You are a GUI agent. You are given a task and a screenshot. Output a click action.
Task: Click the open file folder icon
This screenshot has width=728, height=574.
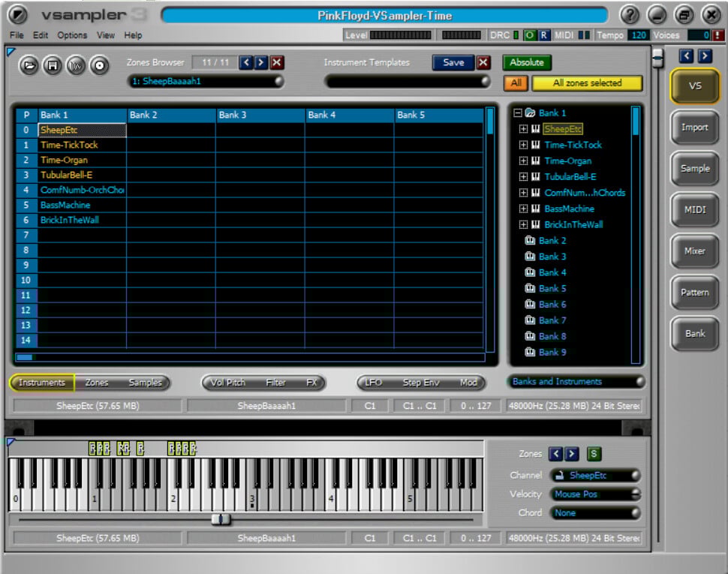29,65
